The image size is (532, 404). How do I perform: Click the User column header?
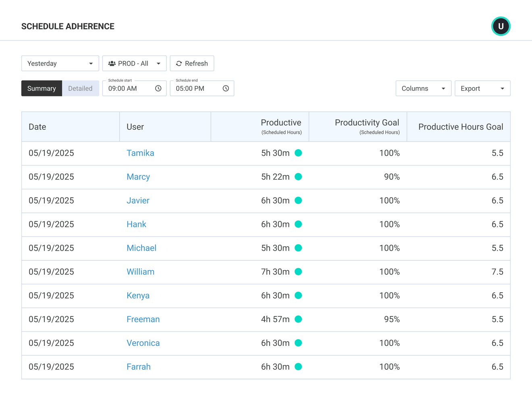165,127
